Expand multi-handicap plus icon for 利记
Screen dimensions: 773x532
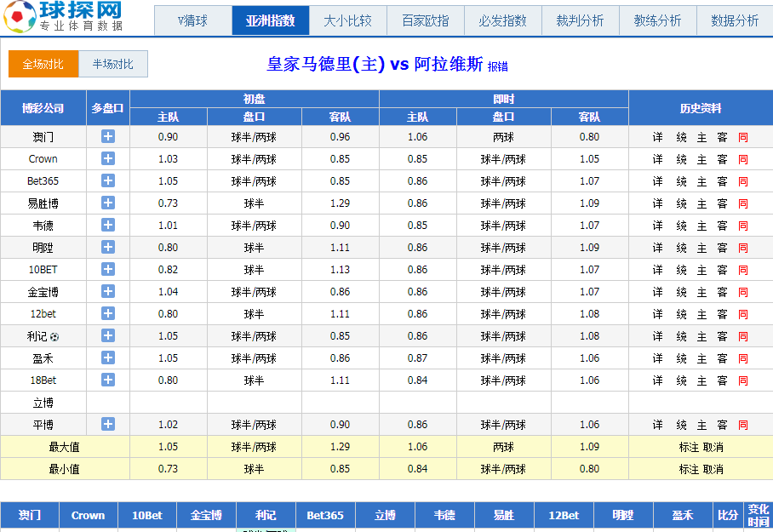click(x=108, y=335)
